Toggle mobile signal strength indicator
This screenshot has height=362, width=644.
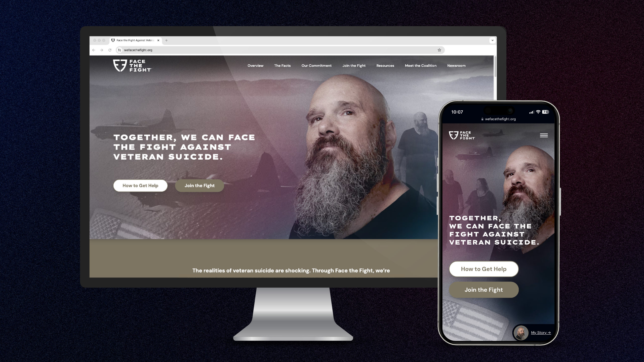(531, 111)
